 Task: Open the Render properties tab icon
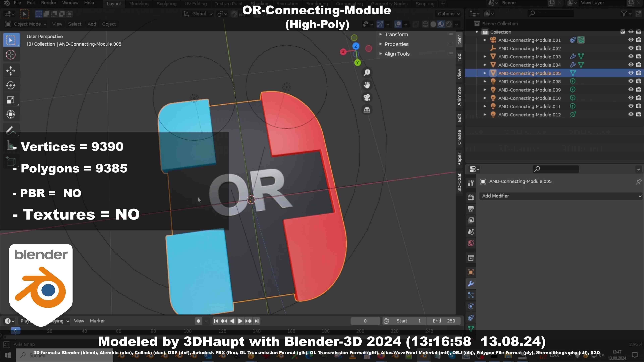(471, 198)
